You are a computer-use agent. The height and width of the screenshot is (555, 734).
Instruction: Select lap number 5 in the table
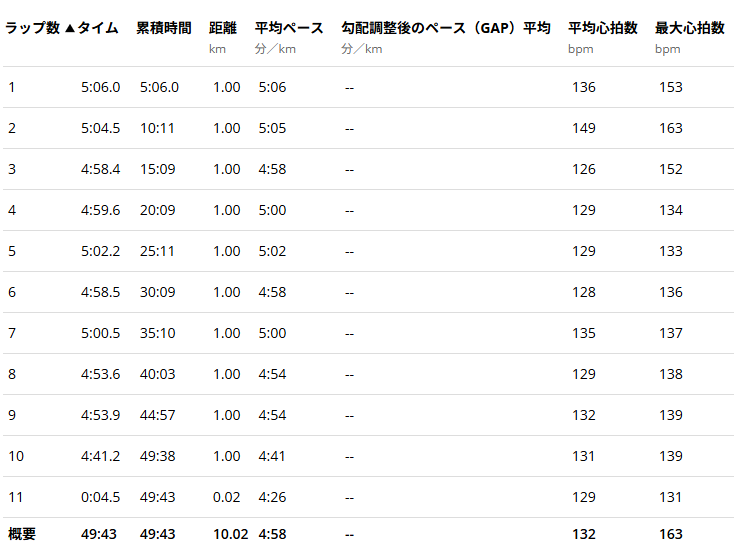[x=12, y=251]
